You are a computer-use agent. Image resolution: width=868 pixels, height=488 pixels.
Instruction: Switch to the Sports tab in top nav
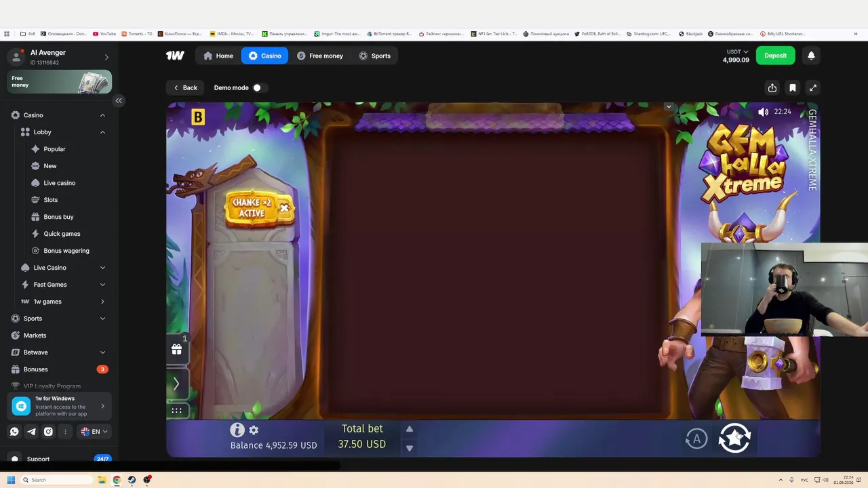click(x=374, y=56)
